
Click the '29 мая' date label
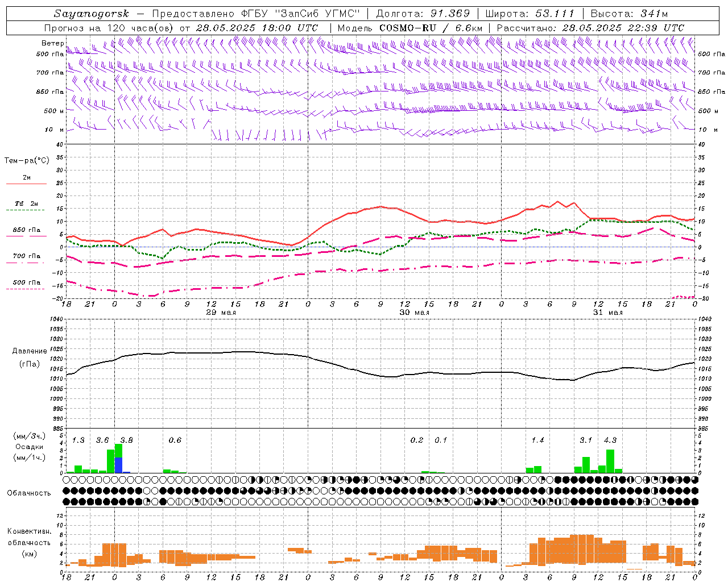[x=221, y=313]
